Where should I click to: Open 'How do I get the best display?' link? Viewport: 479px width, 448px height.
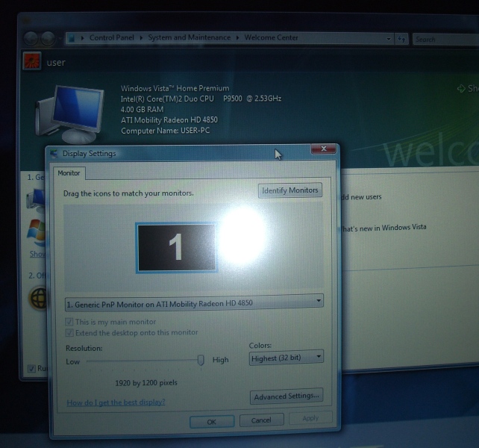coord(116,402)
